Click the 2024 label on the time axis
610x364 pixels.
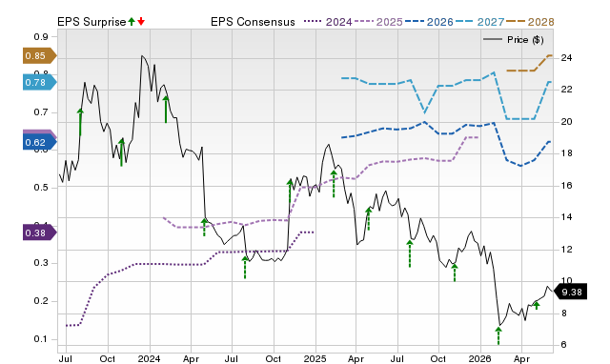tap(149, 358)
